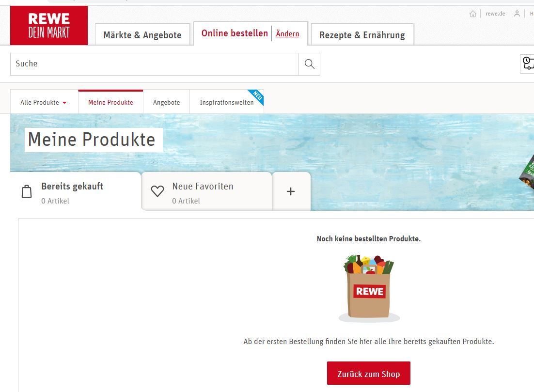
Task: Click the REWE Dein Markt logo
Action: tap(49, 26)
